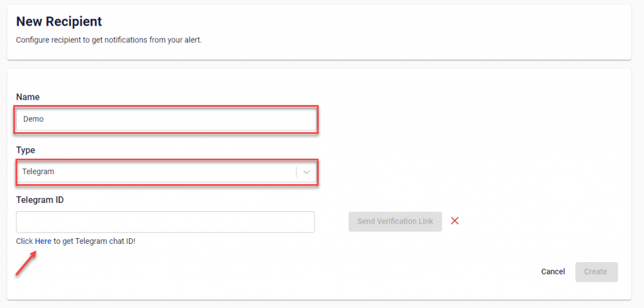
Task: Click the Name field label
Action: click(28, 97)
